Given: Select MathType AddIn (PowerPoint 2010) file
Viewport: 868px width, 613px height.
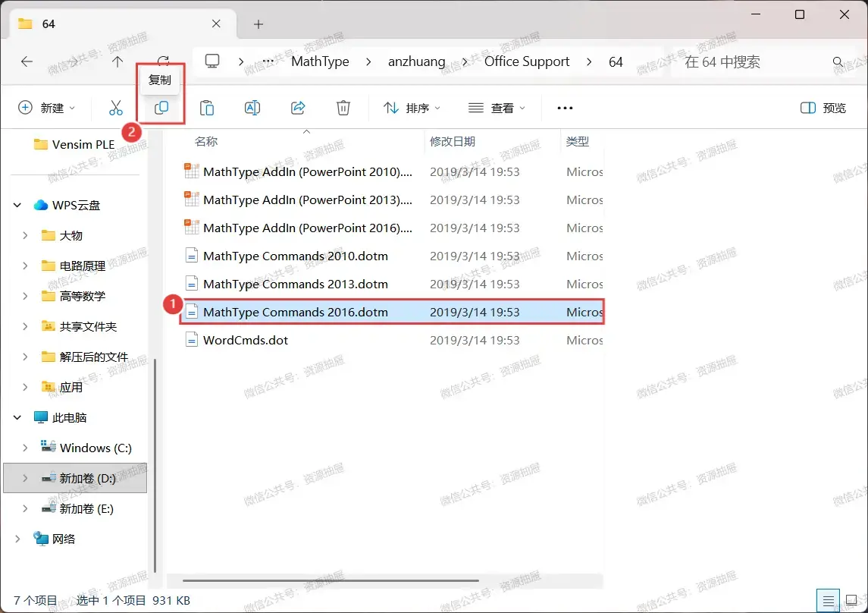Looking at the screenshot, I should [393, 171].
